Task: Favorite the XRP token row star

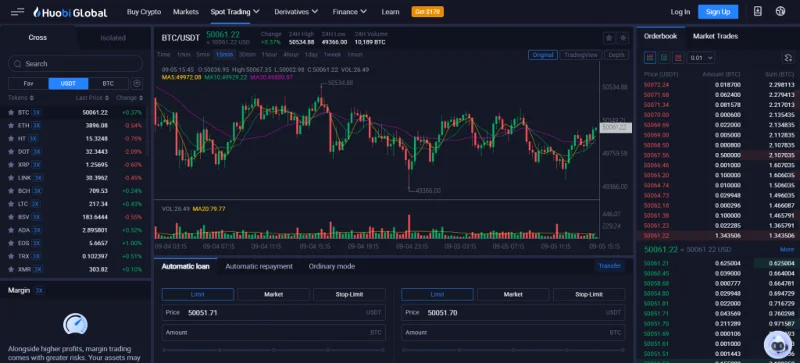Action: 11,164
